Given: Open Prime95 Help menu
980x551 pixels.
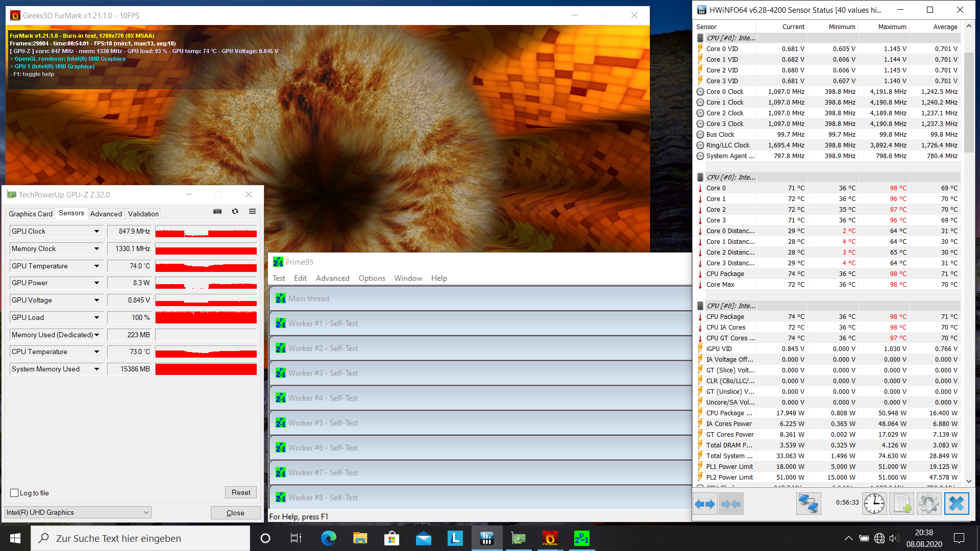Looking at the screenshot, I should click(439, 278).
